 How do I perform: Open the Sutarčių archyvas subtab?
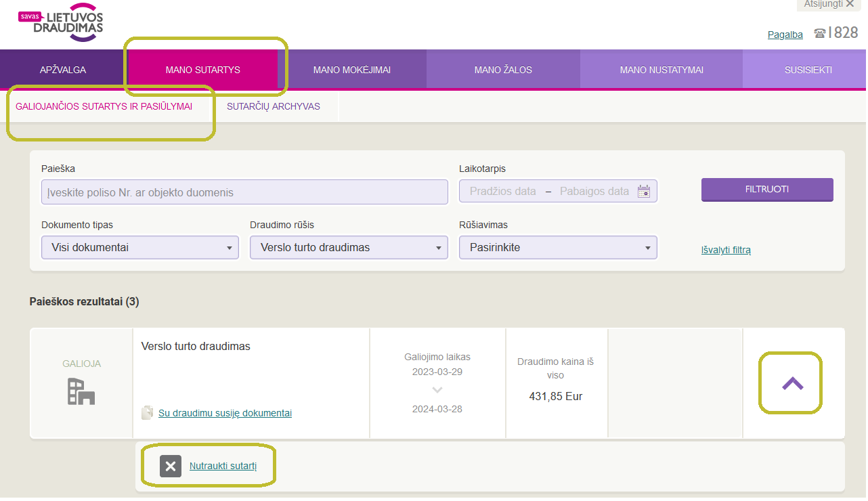click(x=274, y=106)
